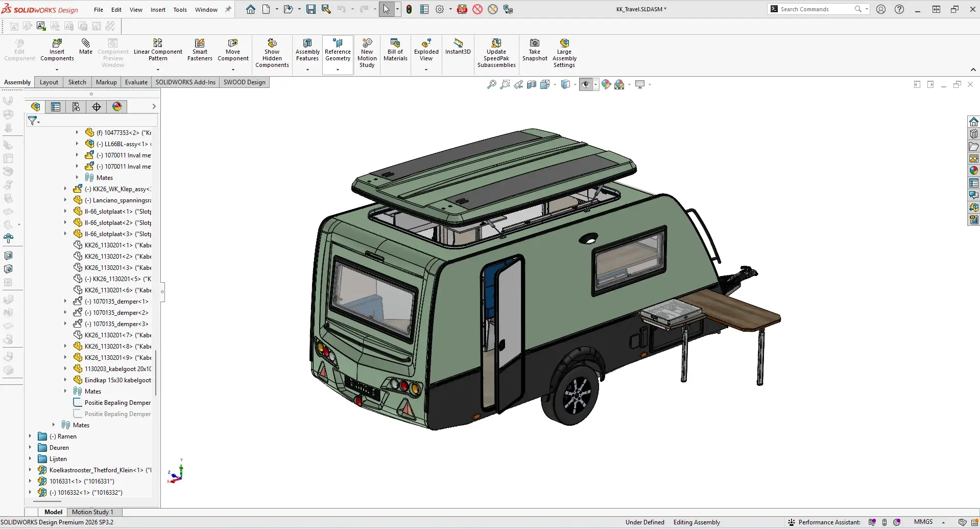
Task: Open the Tools menu
Action: [180, 9]
